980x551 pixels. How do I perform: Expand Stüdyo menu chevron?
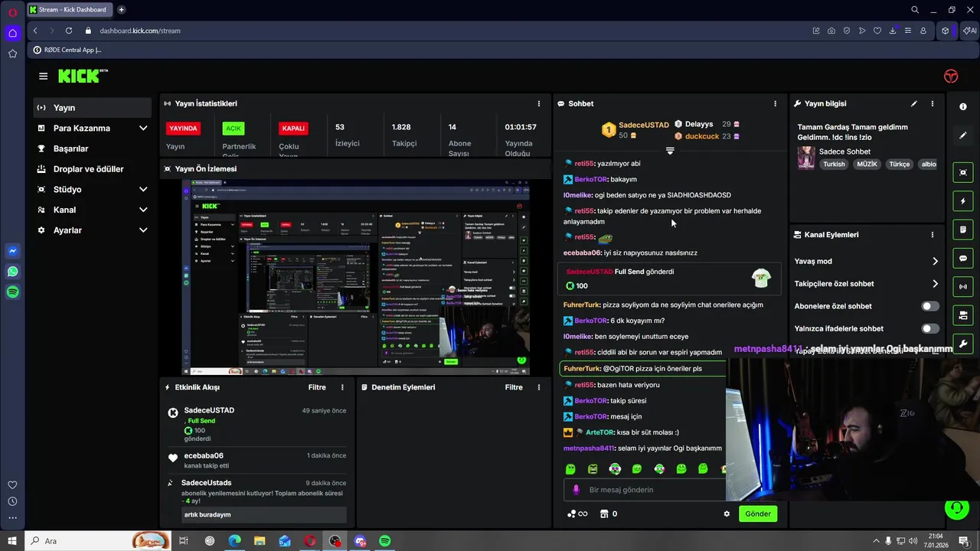(142, 189)
